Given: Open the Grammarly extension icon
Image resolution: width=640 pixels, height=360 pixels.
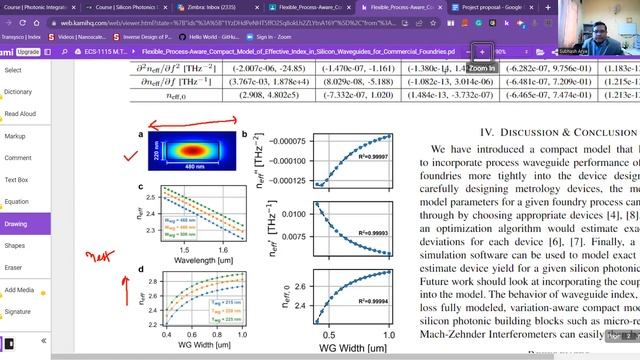Looking at the screenshot, I should pyautogui.click(x=479, y=23).
